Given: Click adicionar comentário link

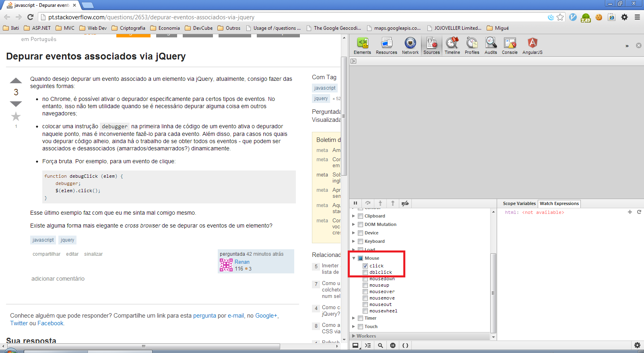Looking at the screenshot, I should point(58,279).
